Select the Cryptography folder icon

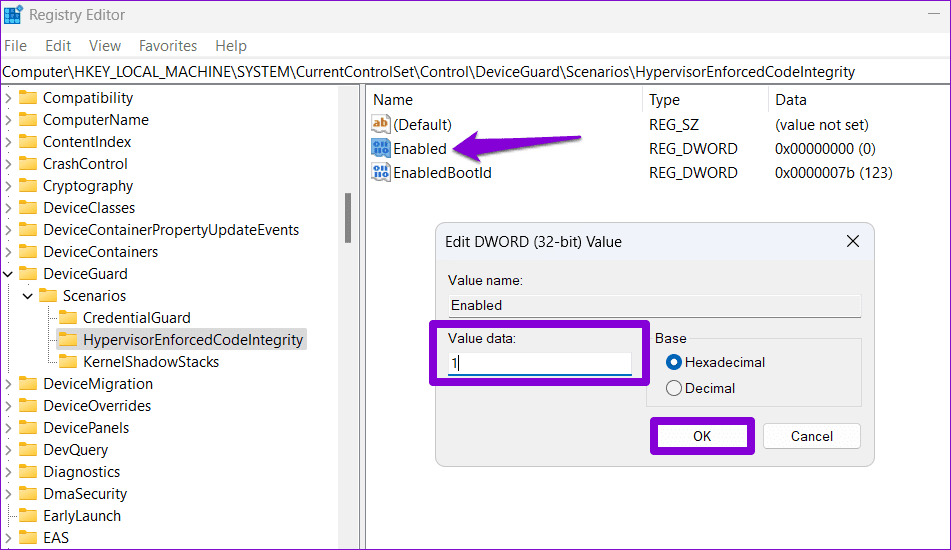tap(28, 186)
